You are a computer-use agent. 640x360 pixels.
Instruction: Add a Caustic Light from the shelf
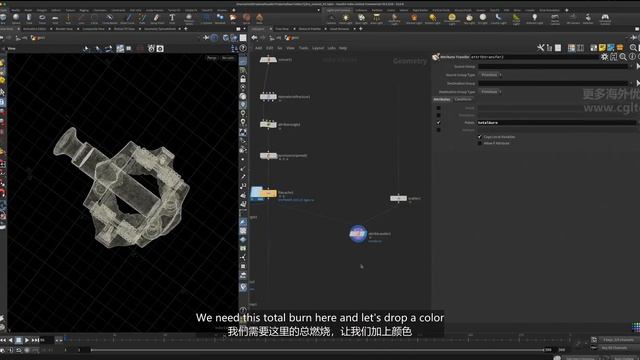click(498, 18)
